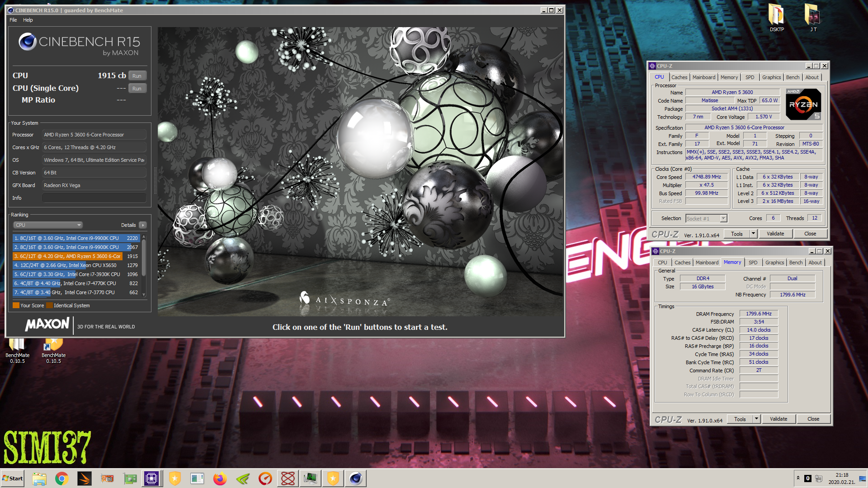The image size is (868, 488).
Task: Open the green circuit board taskbar icon
Action: (130, 479)
